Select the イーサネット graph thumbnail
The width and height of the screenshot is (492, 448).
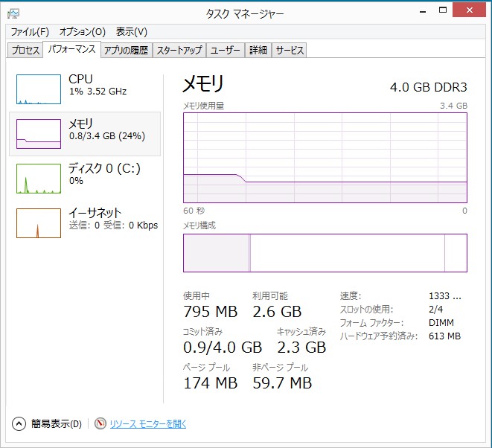point(39,223)
